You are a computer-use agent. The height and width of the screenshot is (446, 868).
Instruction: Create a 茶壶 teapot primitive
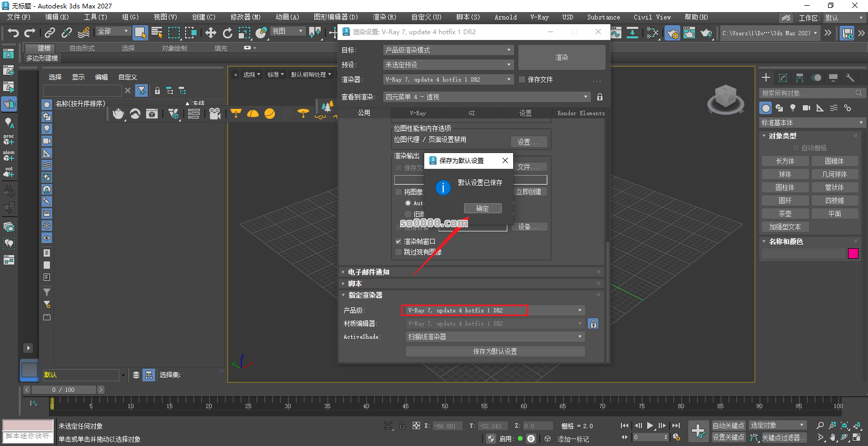coord(785,214)
